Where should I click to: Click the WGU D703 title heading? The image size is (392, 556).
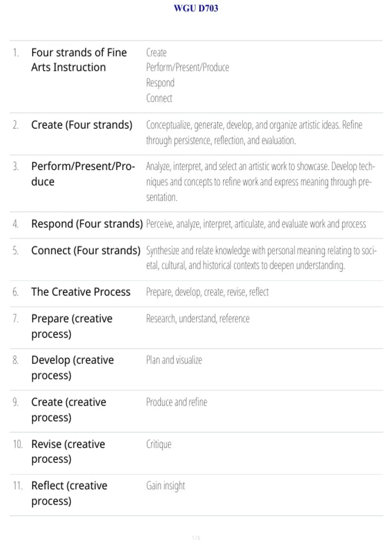tap(196, 8)
